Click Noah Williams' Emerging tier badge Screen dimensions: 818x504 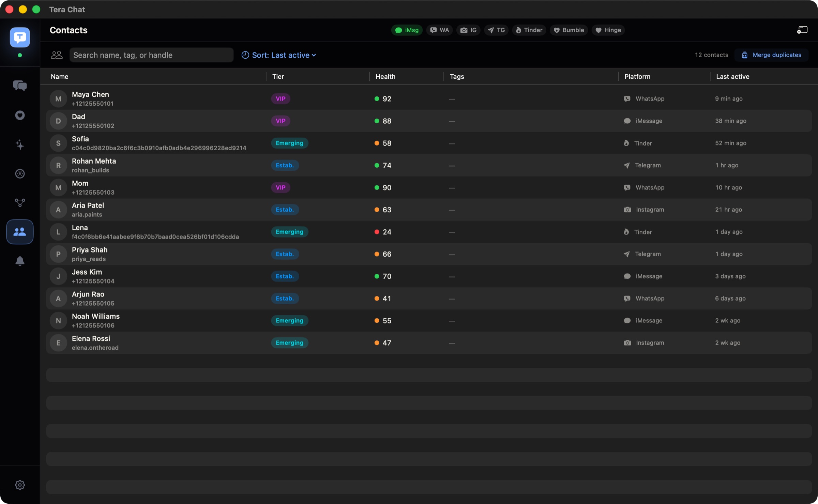(x=290, y=321)
